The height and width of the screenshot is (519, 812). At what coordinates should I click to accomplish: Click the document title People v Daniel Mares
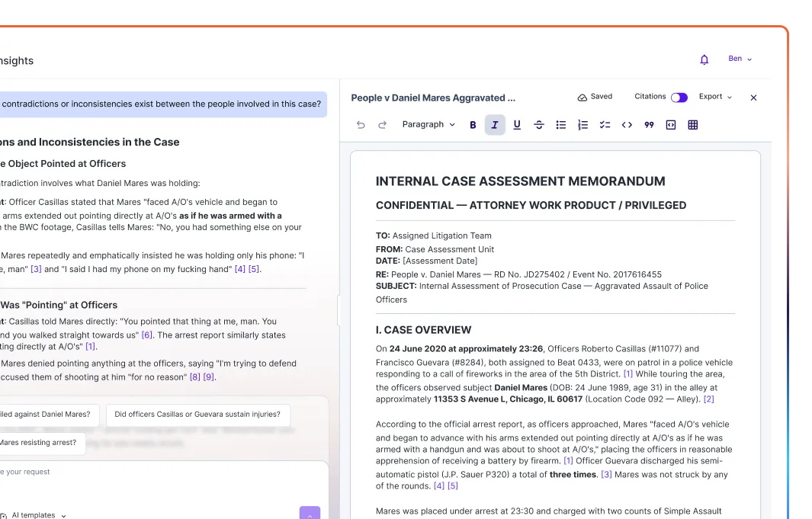(x=433, y=98)
